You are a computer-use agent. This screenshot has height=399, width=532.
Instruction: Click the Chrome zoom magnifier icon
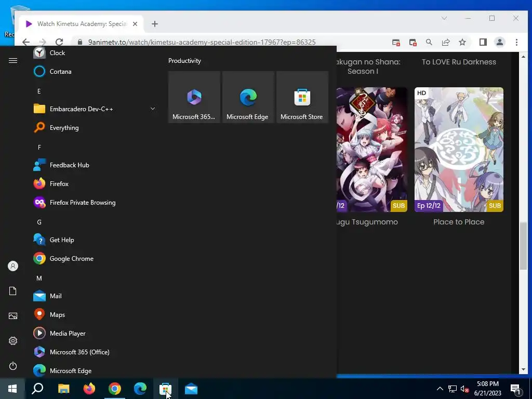(429, 42)
